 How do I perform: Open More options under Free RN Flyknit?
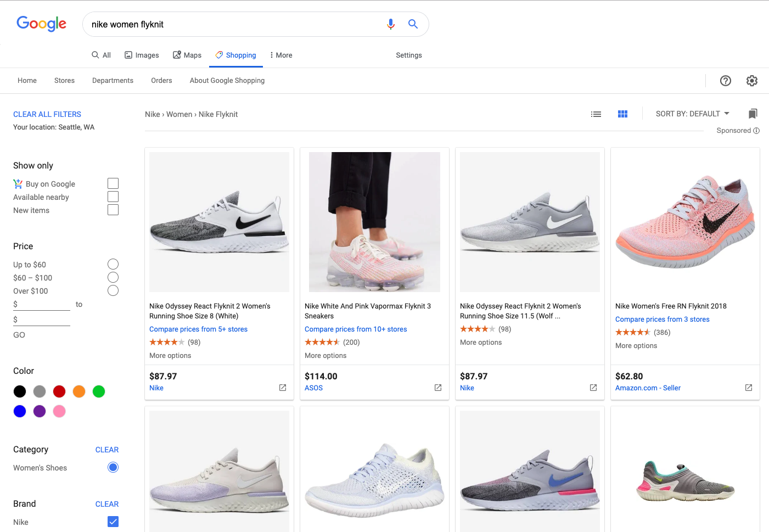click(x=636, y=345)
